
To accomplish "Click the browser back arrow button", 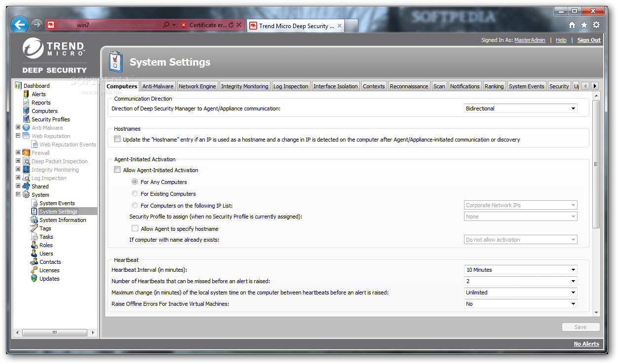I will click(19, 24).
